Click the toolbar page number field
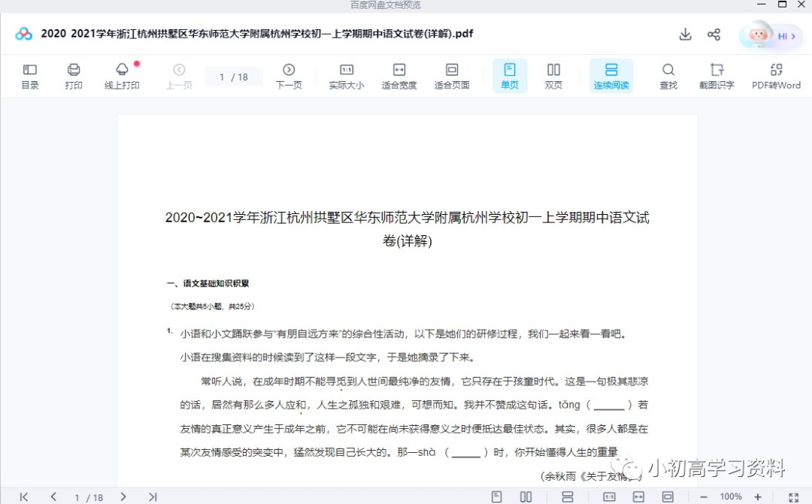Image resolution: width=812 pixels, height=504 pixels. [234, 77]
